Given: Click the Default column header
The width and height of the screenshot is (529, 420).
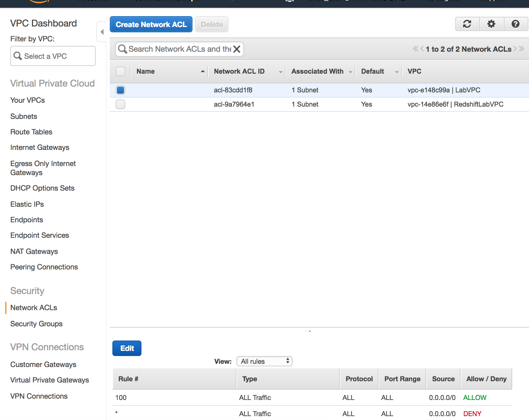Looking at the screenshot, I should pos(373,71).
